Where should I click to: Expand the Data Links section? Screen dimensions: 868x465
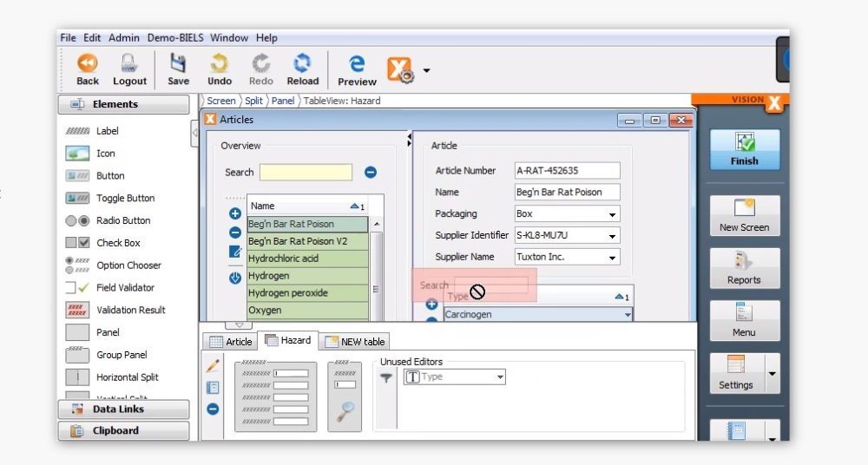tap(123, 409)
